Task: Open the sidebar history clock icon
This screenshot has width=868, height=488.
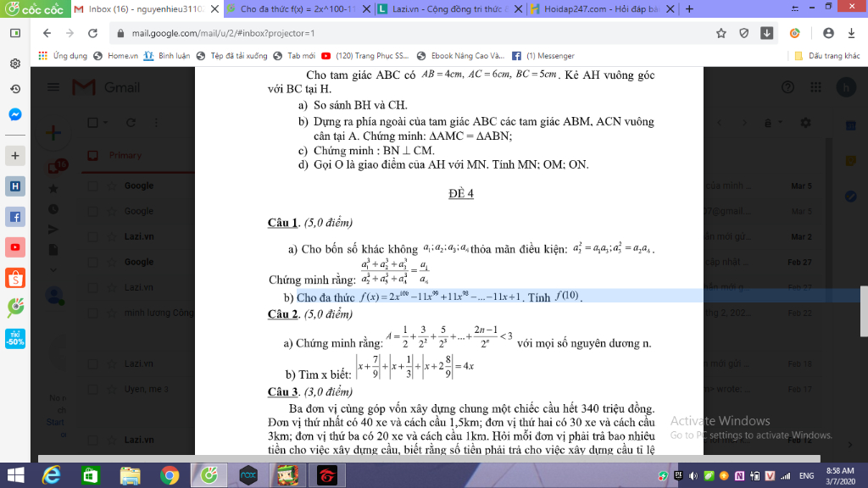Action: point(15,89)
